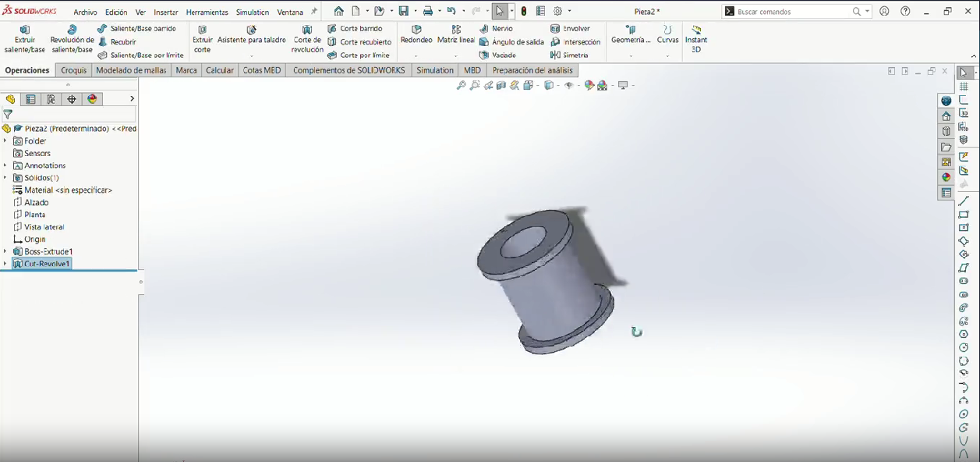Select Extruir saliente/base tool
This screenshot has height=462, width=980.
[25, 39]
